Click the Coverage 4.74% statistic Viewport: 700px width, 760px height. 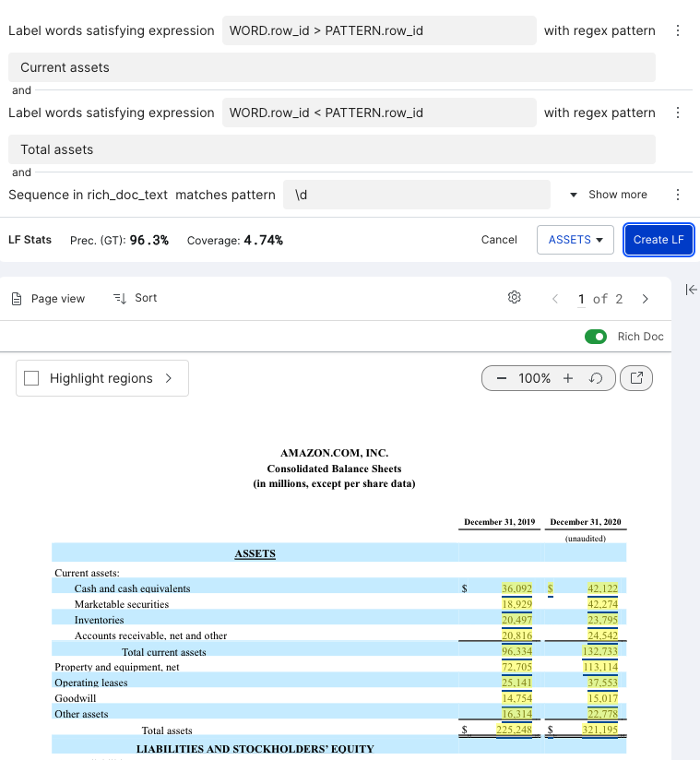[235, 241]
